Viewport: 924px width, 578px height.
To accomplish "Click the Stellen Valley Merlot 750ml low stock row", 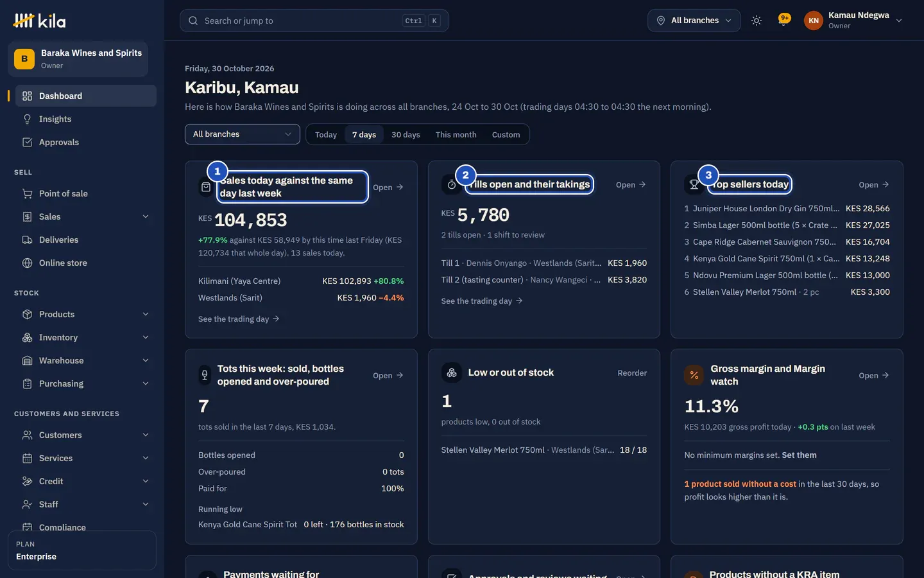I will (x=544, y=450).
